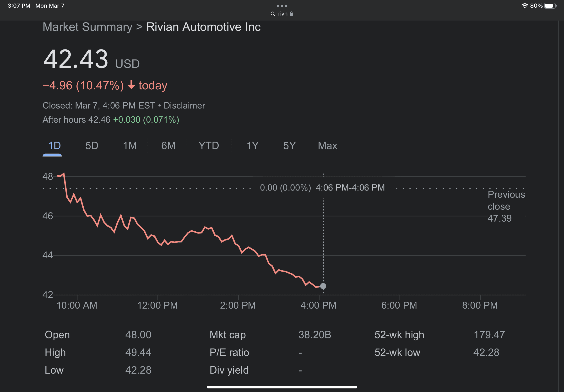Tap the −4.96 (10.47%) change text
This screenshot has height=392, width=564.
pos(83,86)
